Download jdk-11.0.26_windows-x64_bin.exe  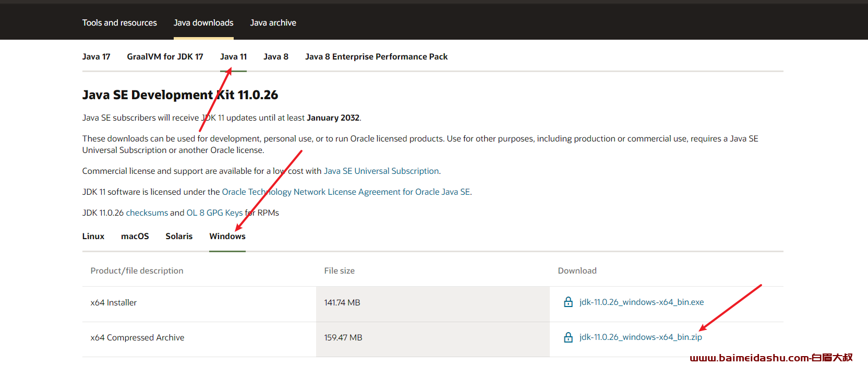pos(642,302)
